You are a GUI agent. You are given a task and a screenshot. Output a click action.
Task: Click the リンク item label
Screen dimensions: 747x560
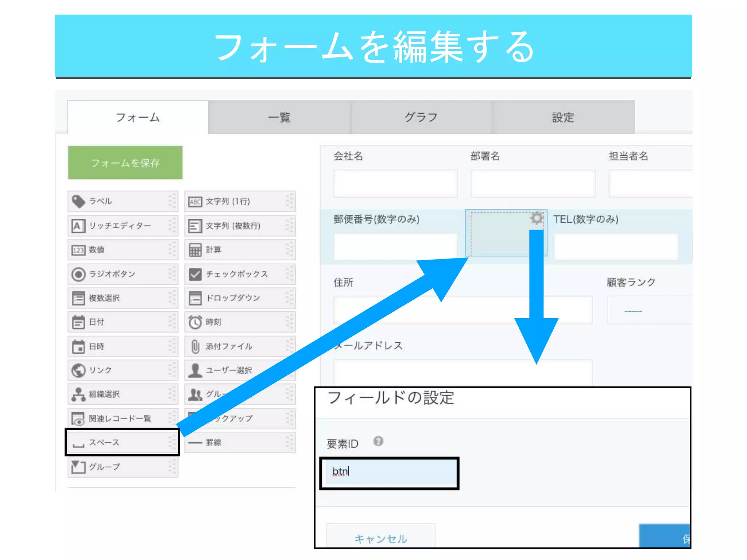[100, 370]
